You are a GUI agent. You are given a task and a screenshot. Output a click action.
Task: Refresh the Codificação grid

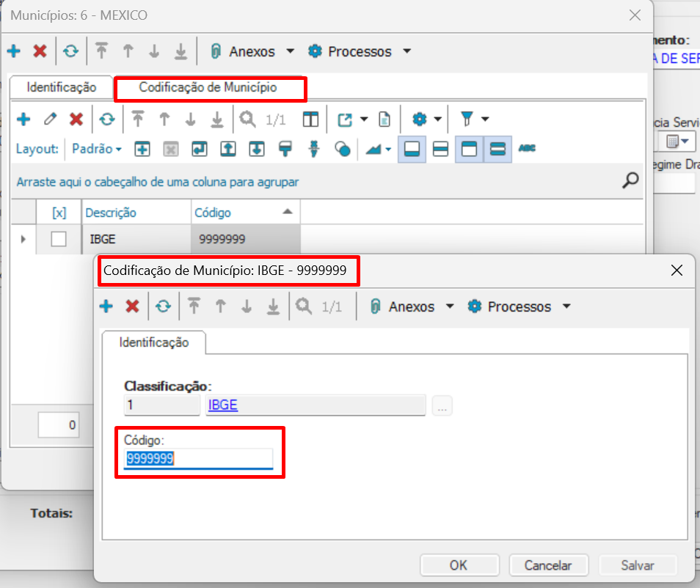pyautogui.click(x=107, y=119)
